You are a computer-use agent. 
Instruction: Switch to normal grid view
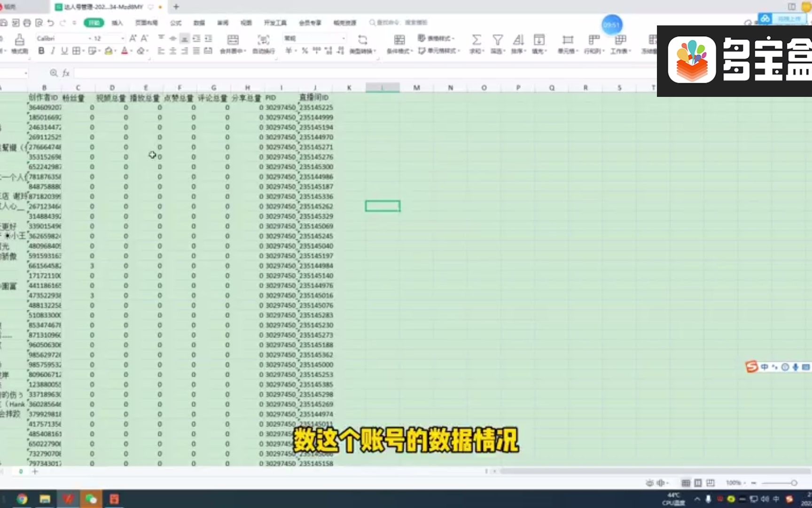[x=686, y=483]
